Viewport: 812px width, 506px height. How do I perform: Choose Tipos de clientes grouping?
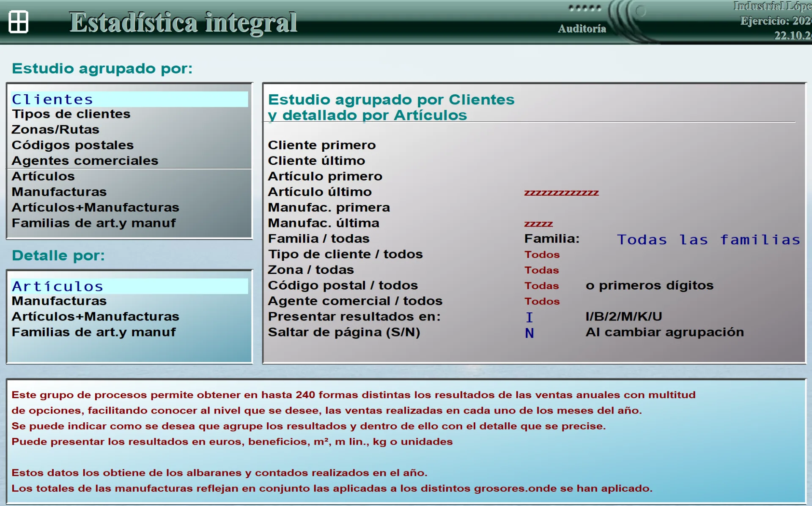pos(71,114)
